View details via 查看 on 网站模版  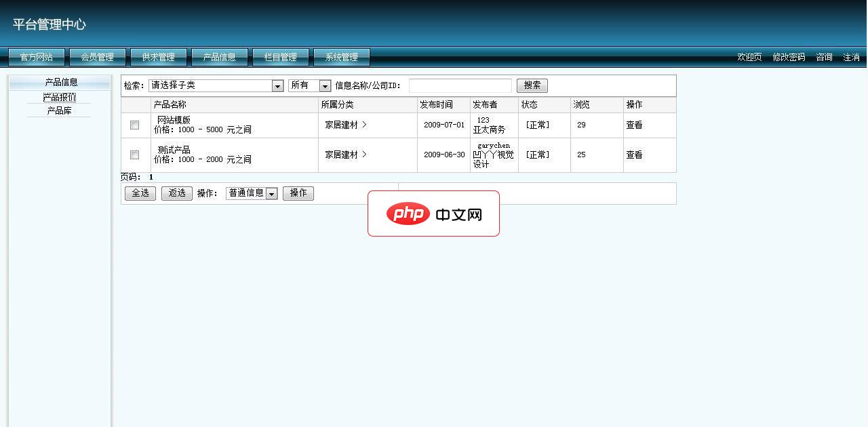pos(633,125)
